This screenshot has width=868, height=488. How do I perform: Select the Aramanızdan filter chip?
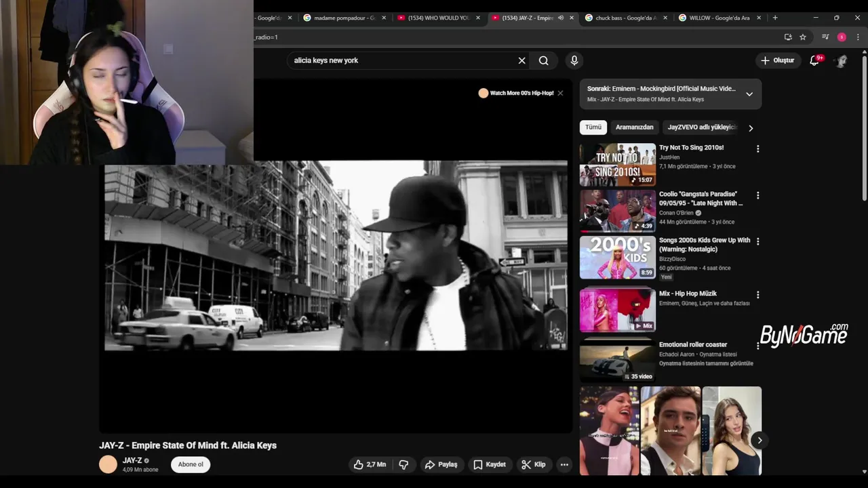click(x=635, y=127)
